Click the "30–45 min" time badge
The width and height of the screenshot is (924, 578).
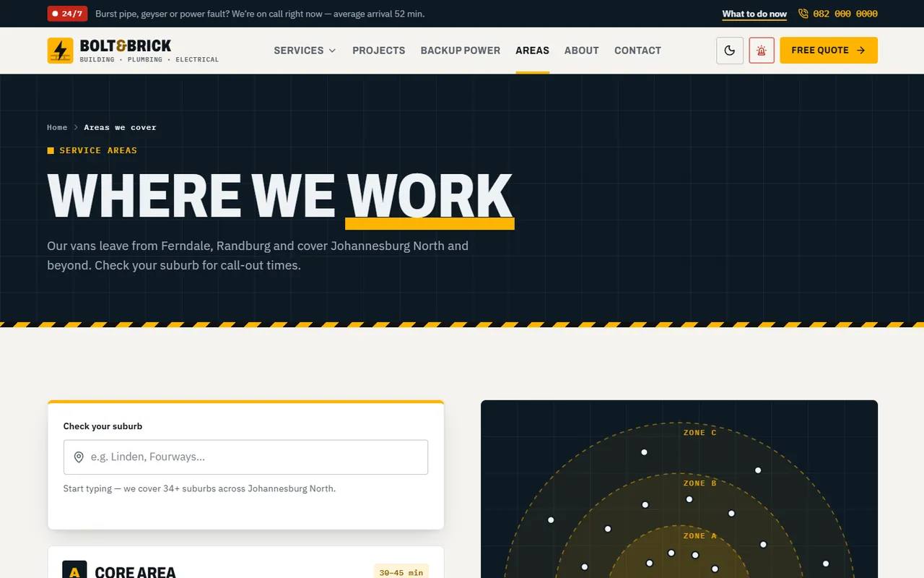click(401, 572)
